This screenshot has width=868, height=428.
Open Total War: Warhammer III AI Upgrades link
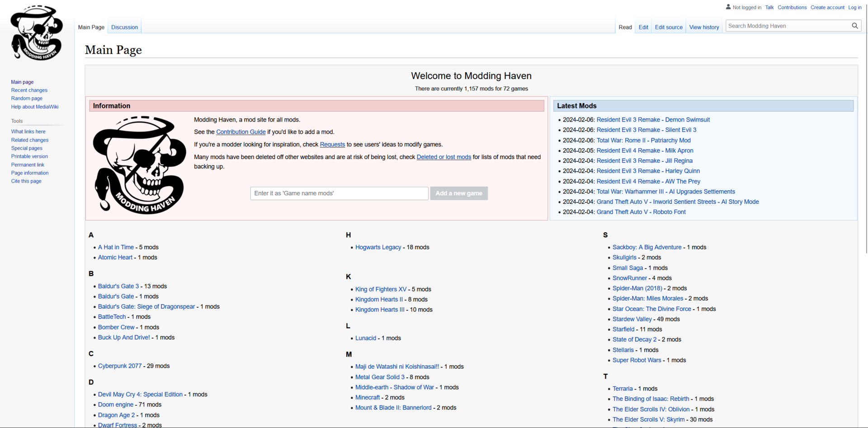click(x=666, y=192)
